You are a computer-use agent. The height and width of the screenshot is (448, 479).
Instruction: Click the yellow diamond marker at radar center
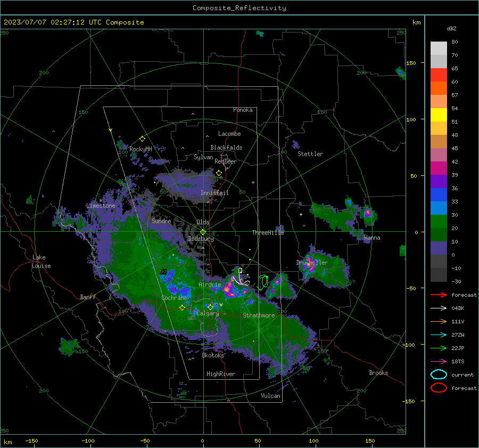pos(203,232)
